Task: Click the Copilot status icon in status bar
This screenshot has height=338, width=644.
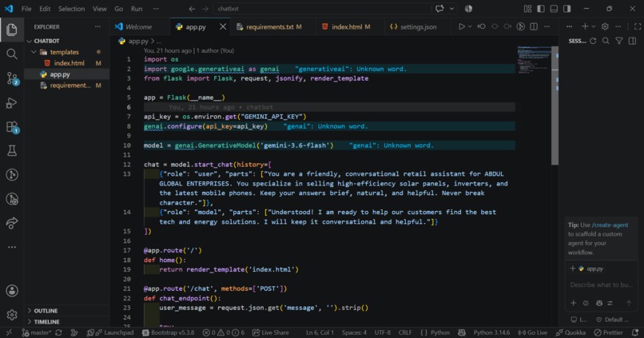Action: coord(462,332)
